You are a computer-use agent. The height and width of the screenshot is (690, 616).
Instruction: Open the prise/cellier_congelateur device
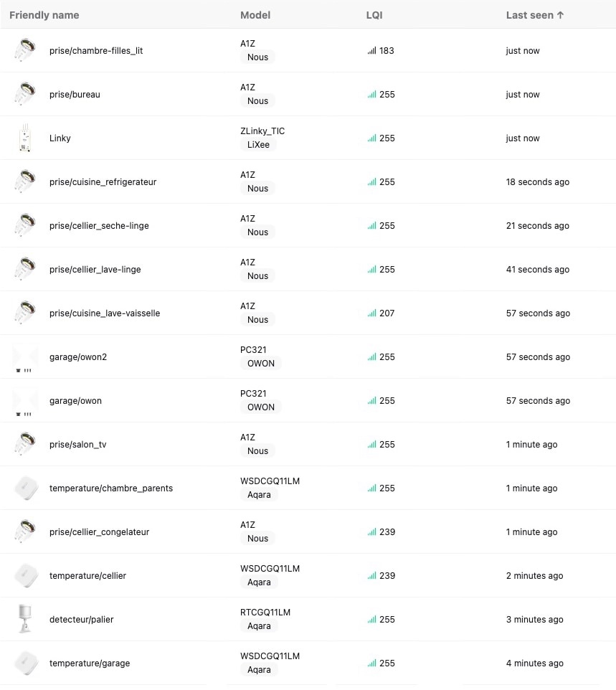click(x=99, y=532)
